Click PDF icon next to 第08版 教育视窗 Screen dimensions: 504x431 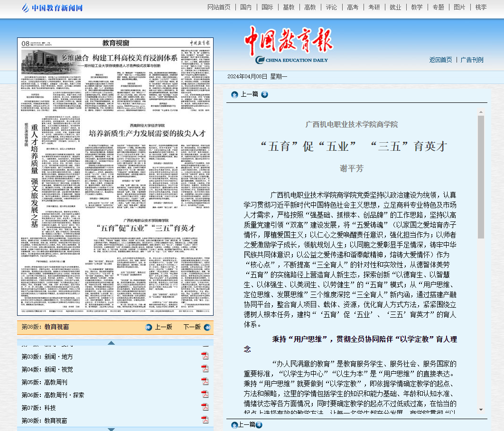coord(205,420)
